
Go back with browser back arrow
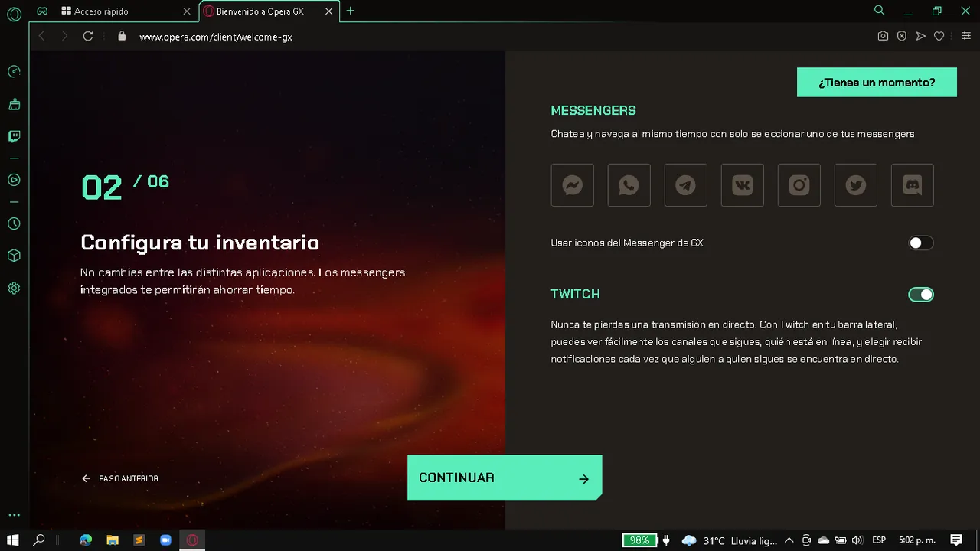(x=41, y=36)
